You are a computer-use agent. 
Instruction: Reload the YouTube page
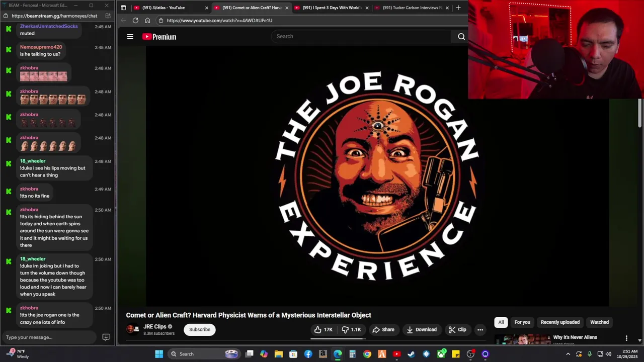click(x=135, y=20)
